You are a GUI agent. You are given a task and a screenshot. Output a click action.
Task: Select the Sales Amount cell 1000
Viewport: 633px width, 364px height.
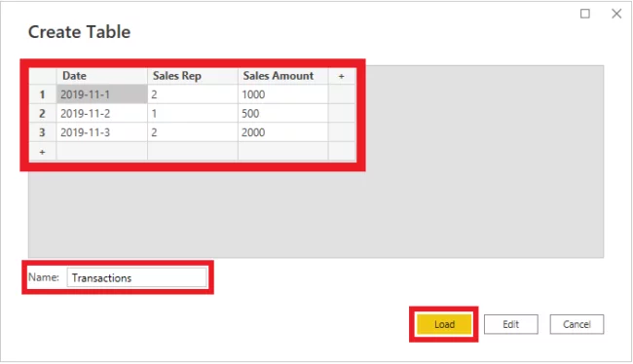(283, 94)
